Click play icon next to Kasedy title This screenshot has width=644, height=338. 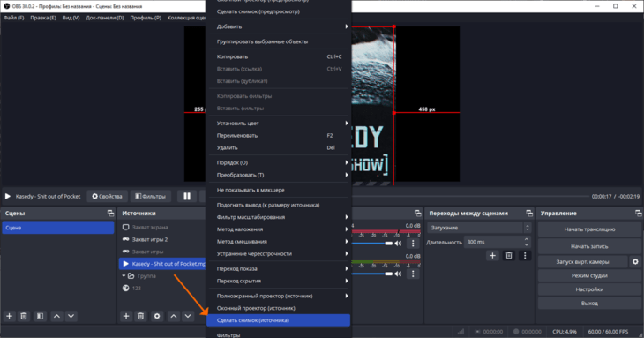pos(8,196)
